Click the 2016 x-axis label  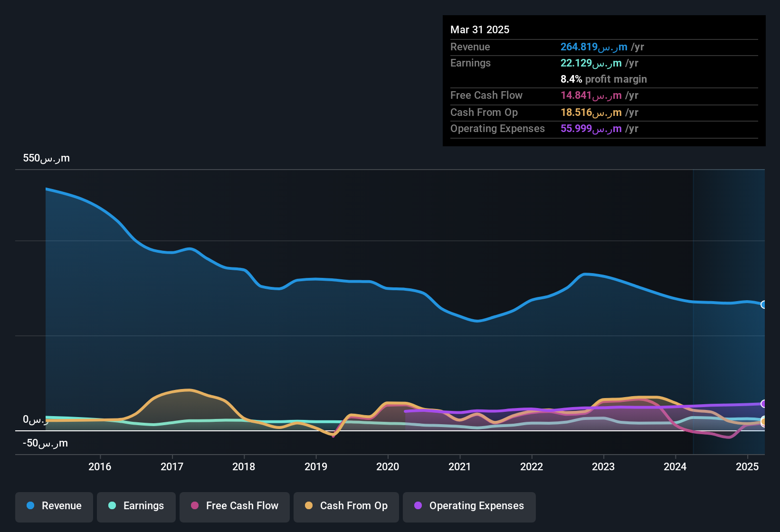(x=100, y=466)
